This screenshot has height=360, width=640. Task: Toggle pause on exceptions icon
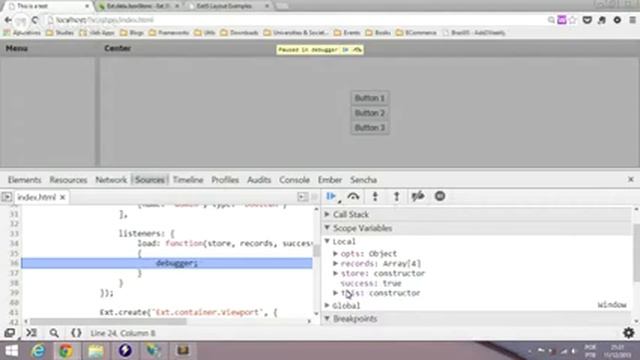[440, 196]
